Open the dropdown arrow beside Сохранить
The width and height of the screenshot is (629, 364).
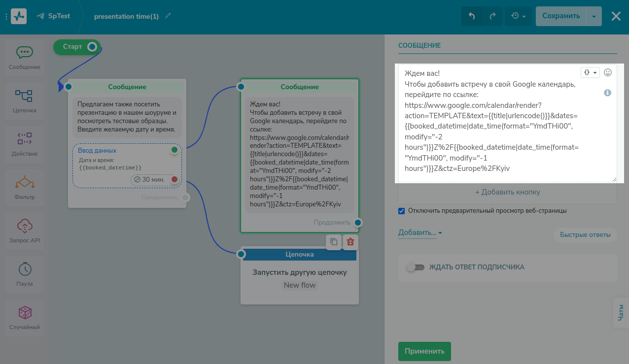(x=594, y=16)
